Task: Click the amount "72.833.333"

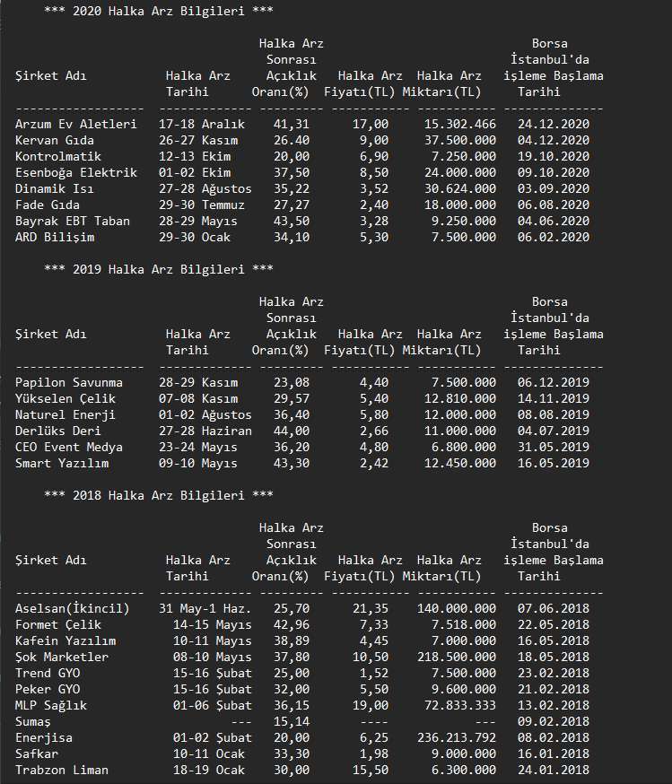Action: [460, 705]
